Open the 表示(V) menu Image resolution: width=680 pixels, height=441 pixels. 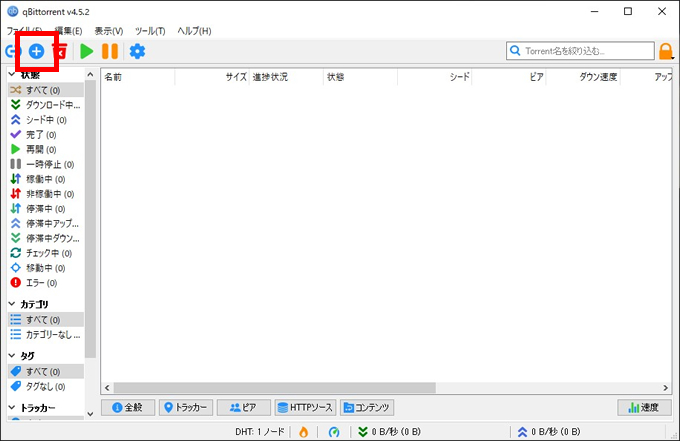tap(109, 31)
